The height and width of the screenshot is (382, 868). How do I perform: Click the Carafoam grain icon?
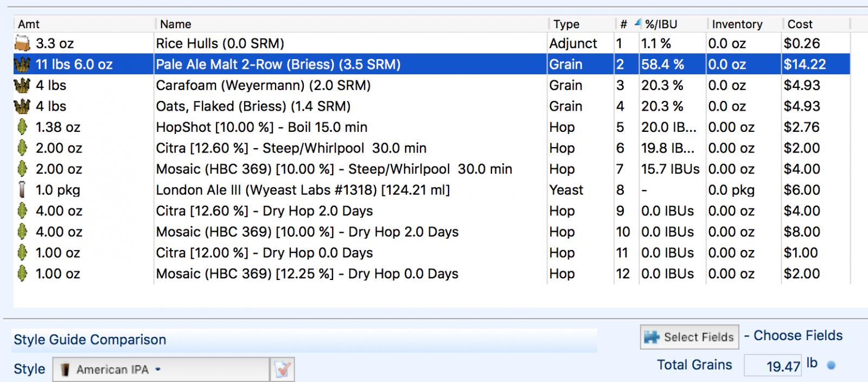pos(22,85)
